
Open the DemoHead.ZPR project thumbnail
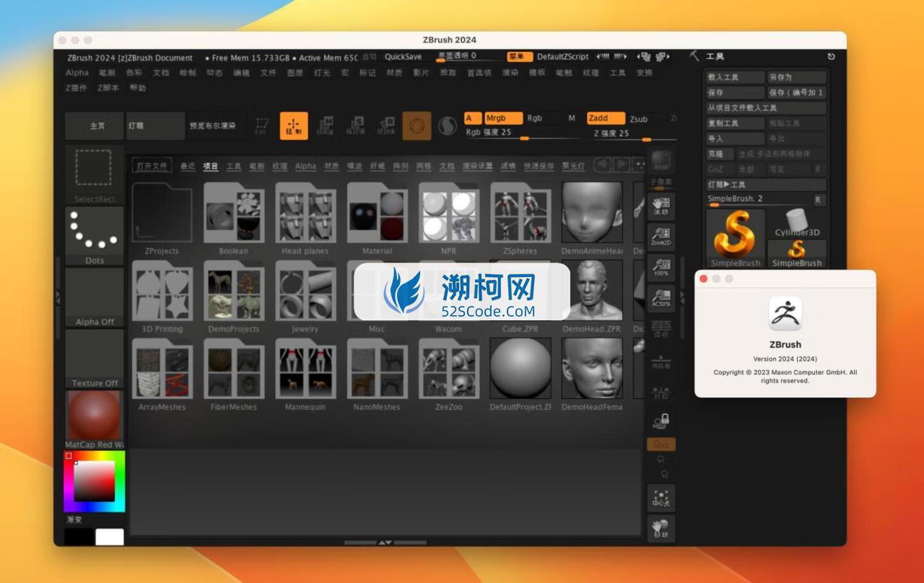[x=592, y=291]
